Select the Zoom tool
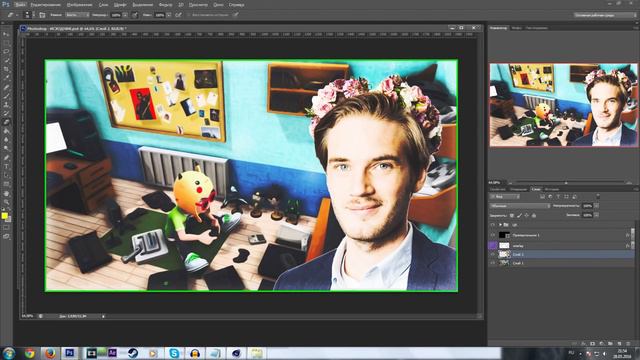 [6, 202]
